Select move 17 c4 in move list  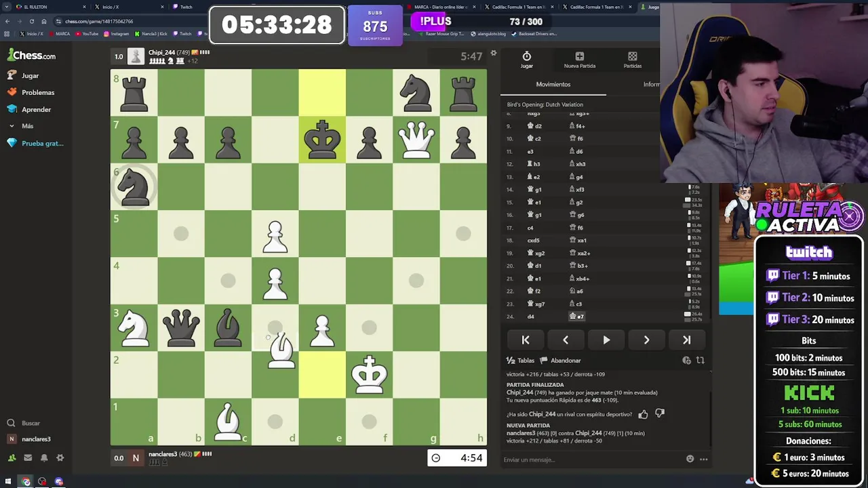pos(530,228)
